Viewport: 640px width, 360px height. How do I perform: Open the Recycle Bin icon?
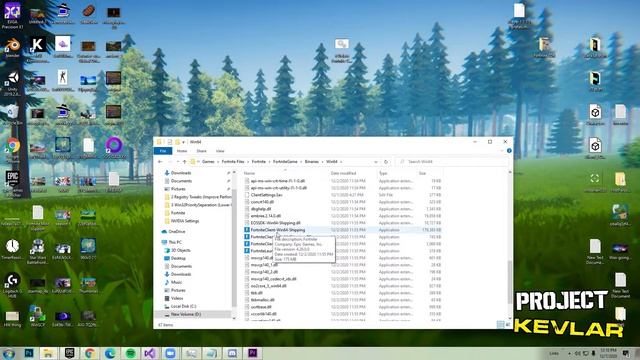coord(12,115)
